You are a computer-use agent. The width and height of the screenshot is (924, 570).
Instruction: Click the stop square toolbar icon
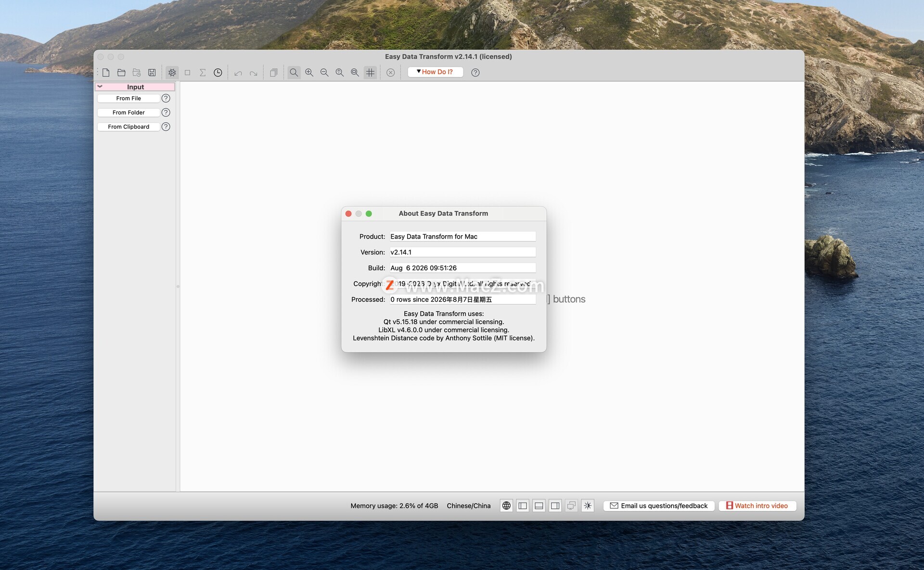[188, 73]
